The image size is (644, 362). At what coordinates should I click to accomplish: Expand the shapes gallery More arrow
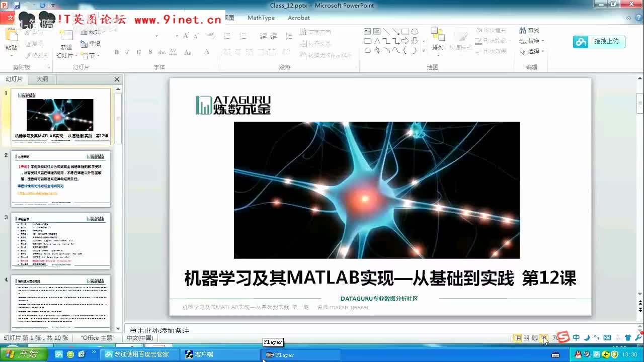(x=424, y=50)
